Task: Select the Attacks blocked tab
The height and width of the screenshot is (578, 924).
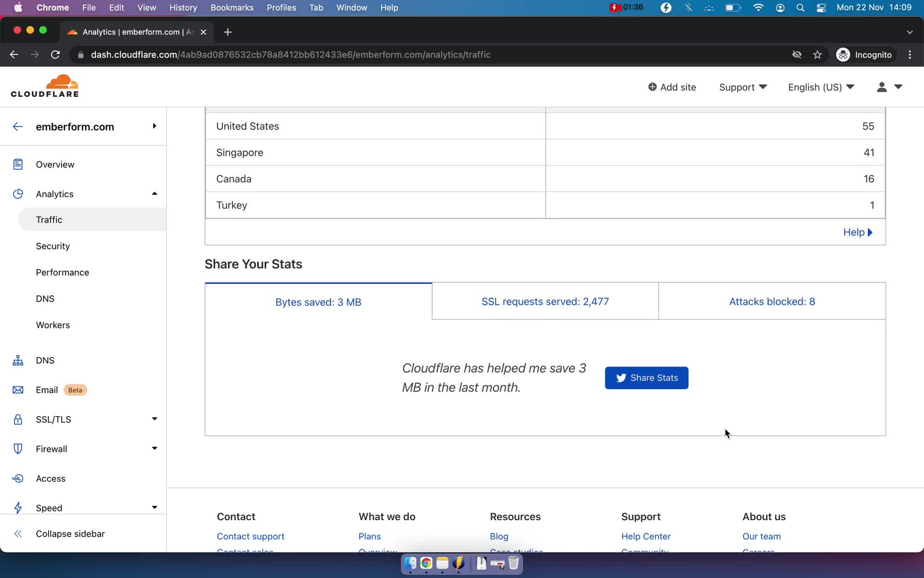Action: tap(771, 301)
